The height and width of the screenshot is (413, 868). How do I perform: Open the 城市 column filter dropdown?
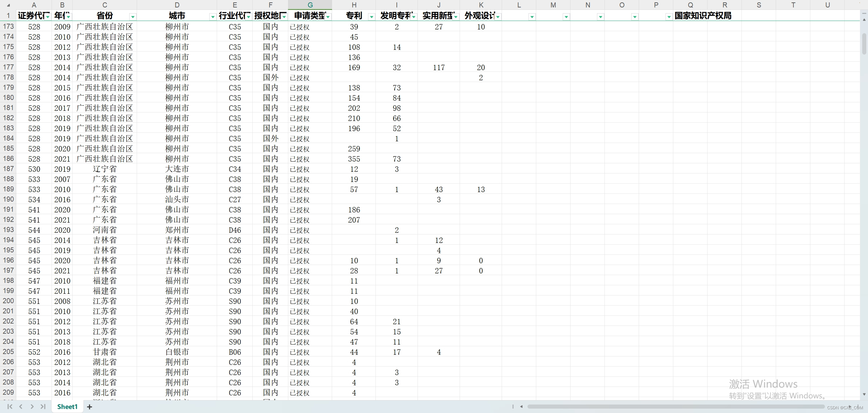tap(213, 17)
